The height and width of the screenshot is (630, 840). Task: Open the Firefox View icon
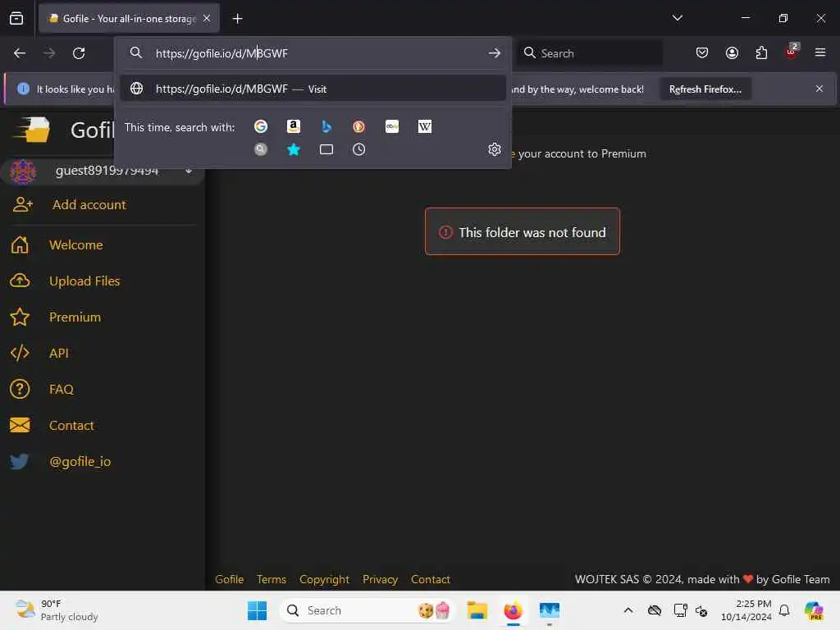pyautogui.click(x=16, y=18)
